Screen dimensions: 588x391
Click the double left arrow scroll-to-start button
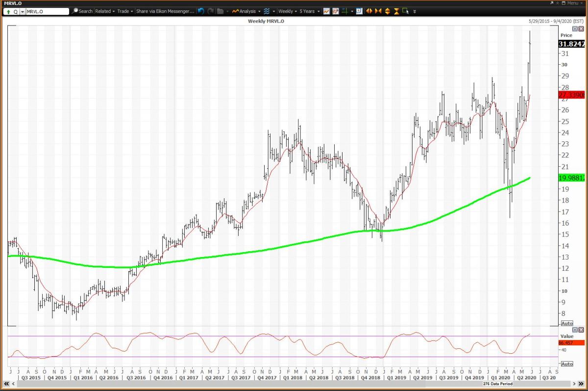tap(6, 384)
